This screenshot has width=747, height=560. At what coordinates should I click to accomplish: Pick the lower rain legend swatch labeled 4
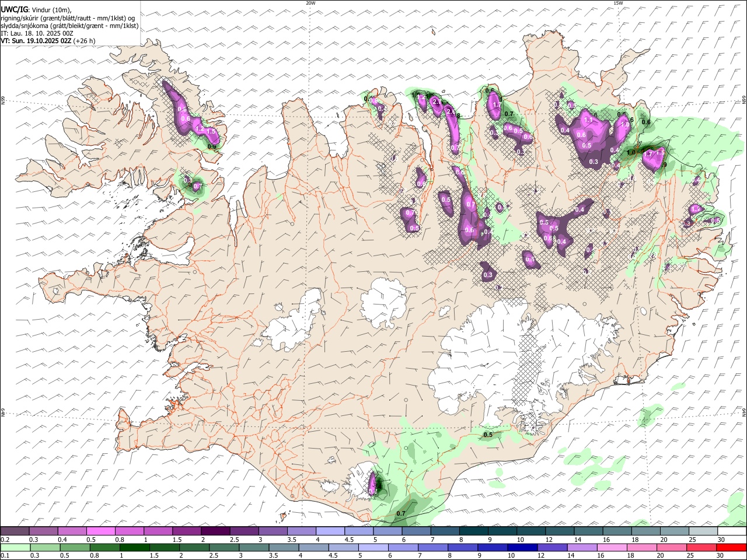pos(314,547)
